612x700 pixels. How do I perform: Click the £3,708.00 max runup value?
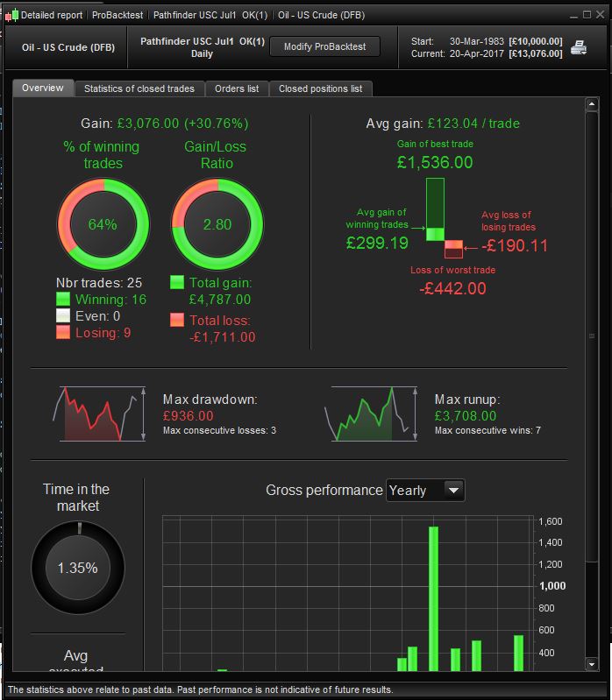[x=466, y=415]
